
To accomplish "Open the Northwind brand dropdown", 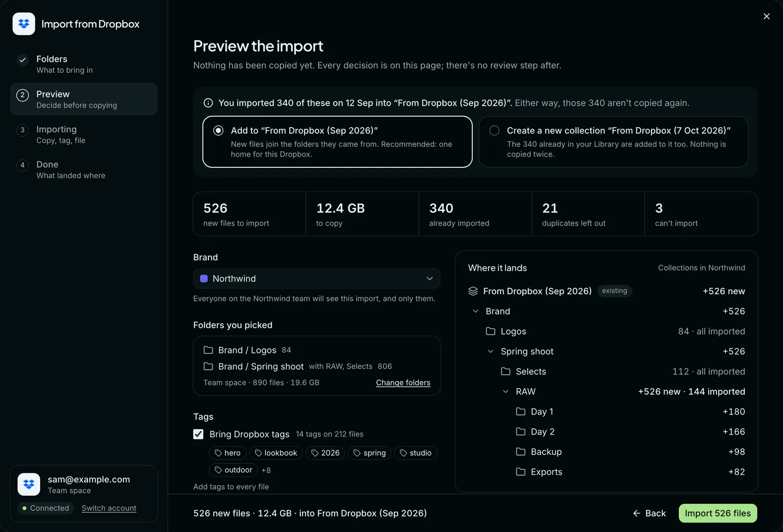I will pyautogui.click(x=317, y=278).
